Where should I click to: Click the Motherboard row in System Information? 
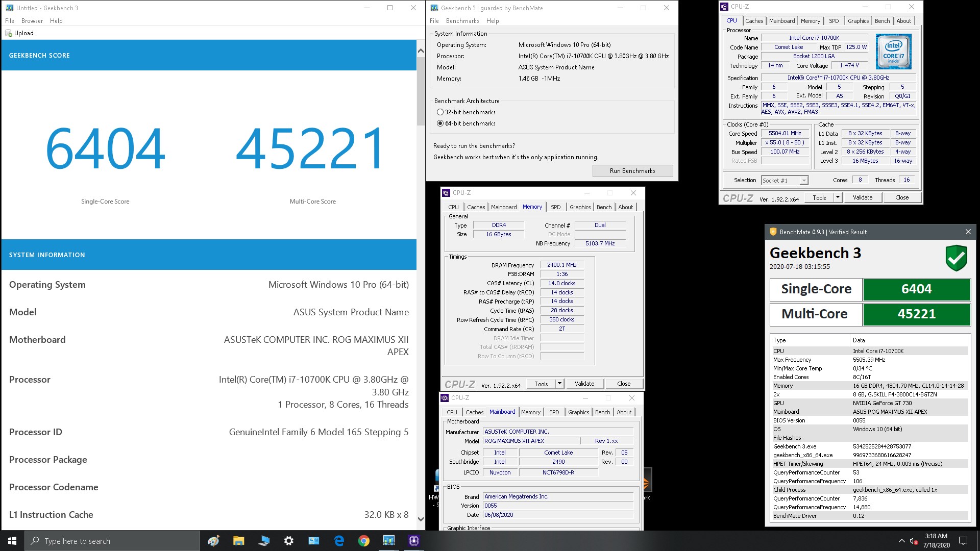[x=209, y=345]
